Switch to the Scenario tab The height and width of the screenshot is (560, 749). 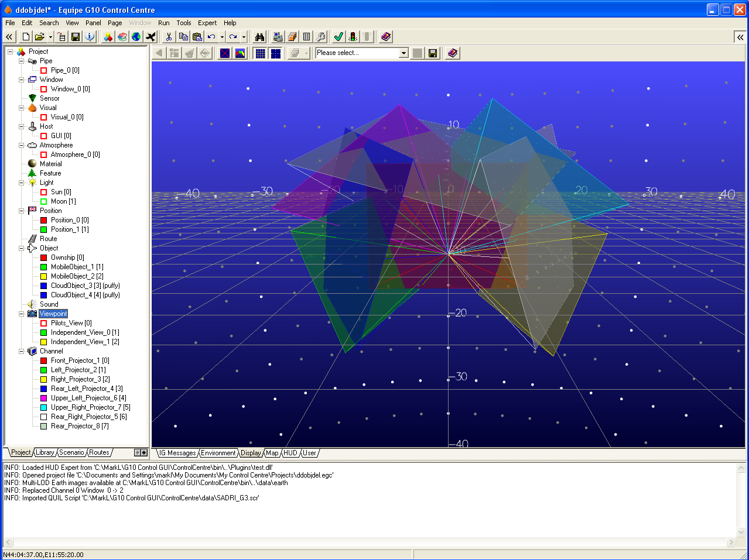tap(71, 452)
